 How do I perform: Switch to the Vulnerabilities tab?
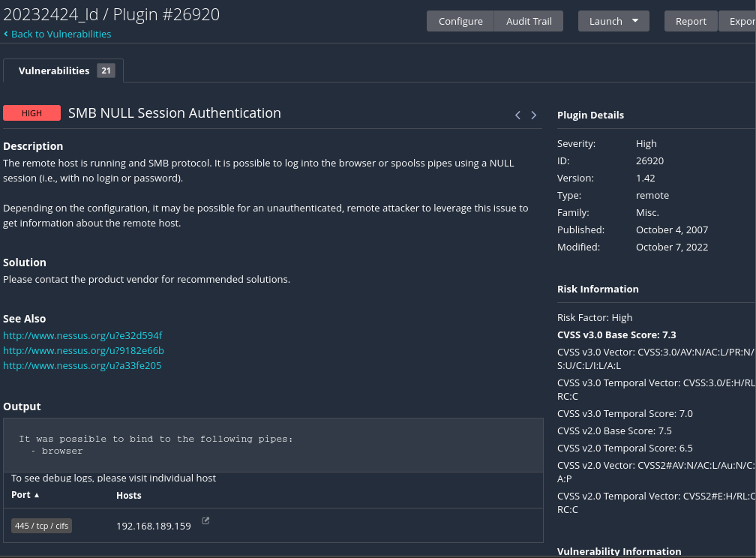point(54,70)
